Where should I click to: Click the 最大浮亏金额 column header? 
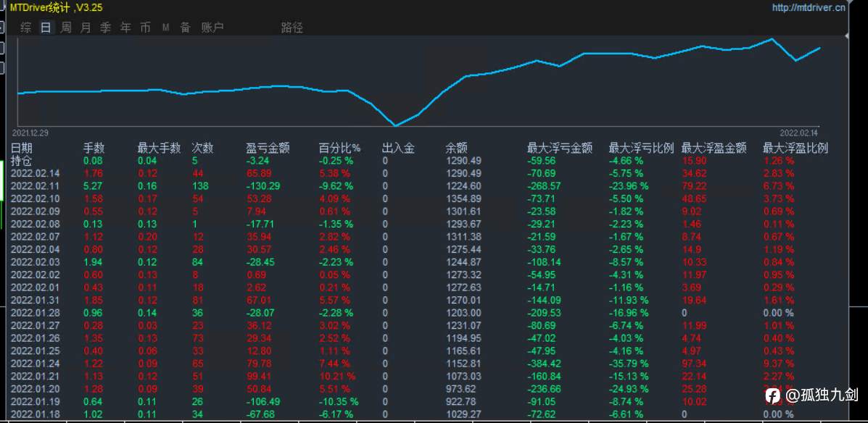[x=560, y=148]
